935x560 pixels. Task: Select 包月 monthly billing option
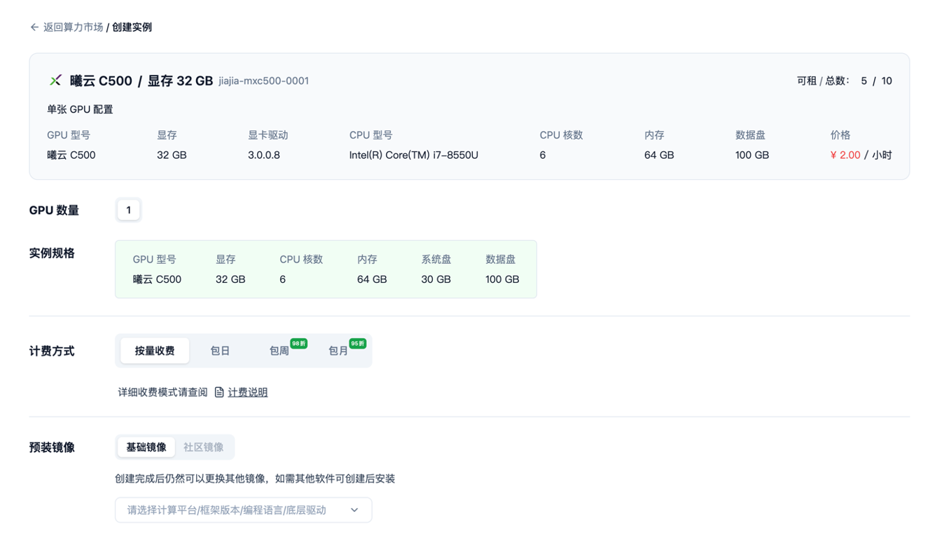[x=338, y=351]
